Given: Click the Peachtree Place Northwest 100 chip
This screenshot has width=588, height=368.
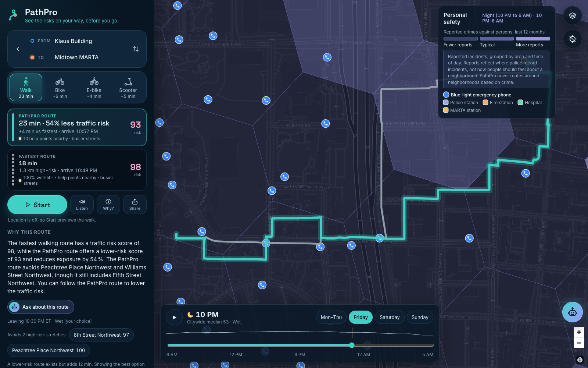Looking at the screenshot, I should pyautogui.click(x=49, y=350).
